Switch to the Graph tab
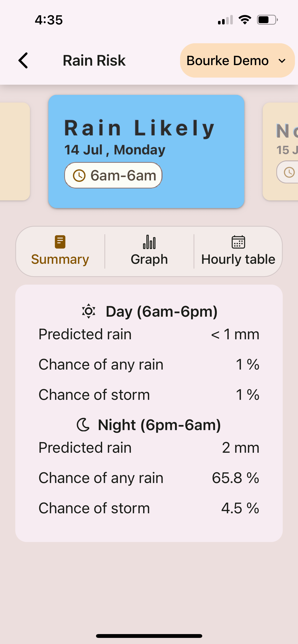The height and width of the screenshot is (644, 298). click(x=149, y=251)
